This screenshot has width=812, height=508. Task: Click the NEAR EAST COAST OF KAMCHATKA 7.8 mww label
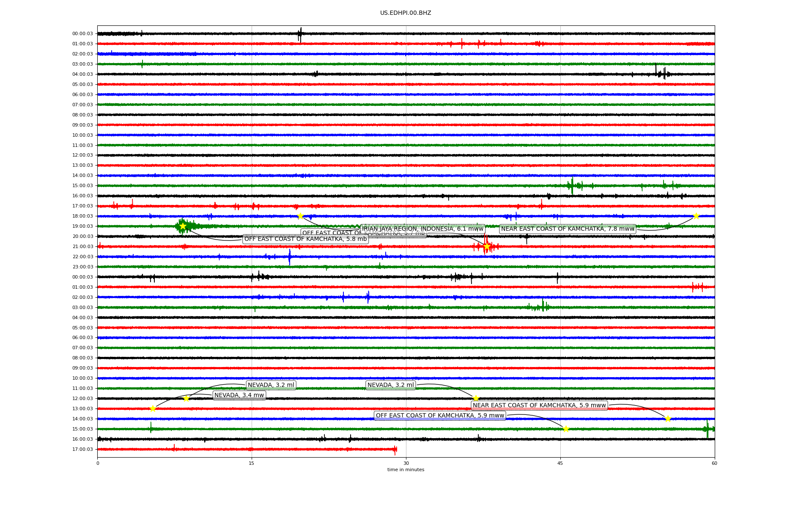click(568, 229)
